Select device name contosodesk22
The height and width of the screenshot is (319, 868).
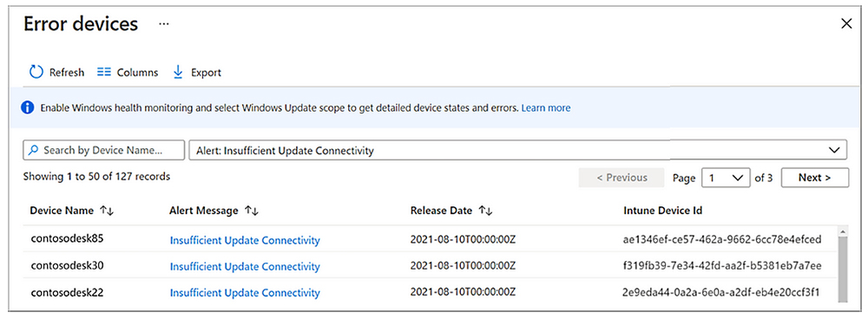click(67, 292)
